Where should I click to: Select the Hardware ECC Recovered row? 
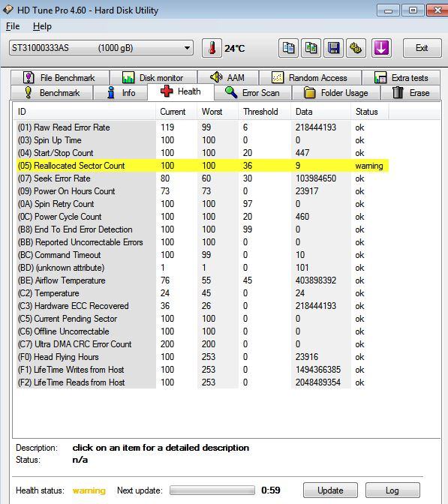(203, 306)
